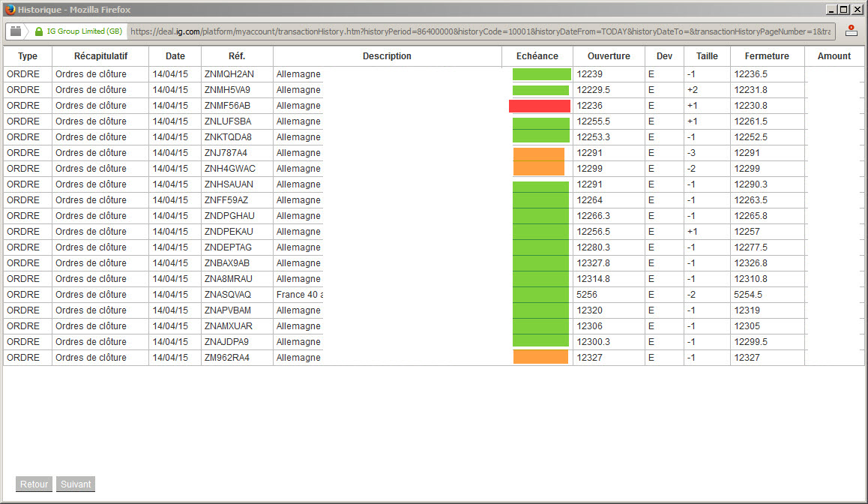This screenshot has width=868, height=504.
Task: Click the Amount column header
Action: [834, 56]
